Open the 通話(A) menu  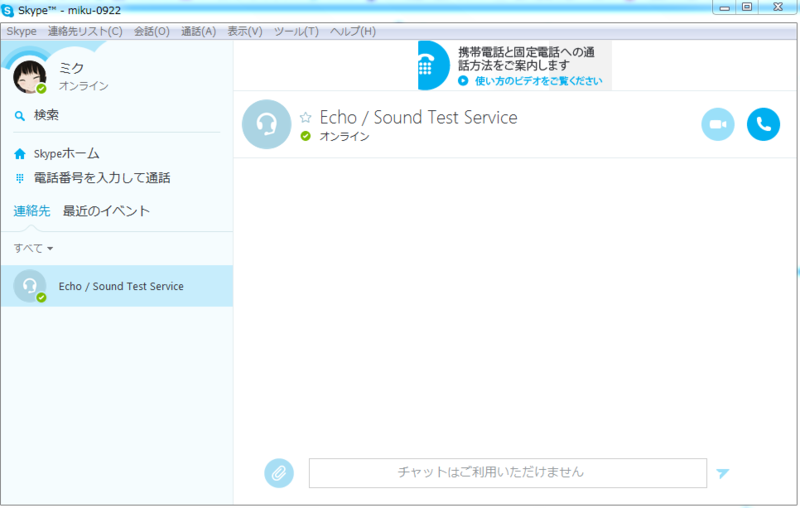pos(198,31)
